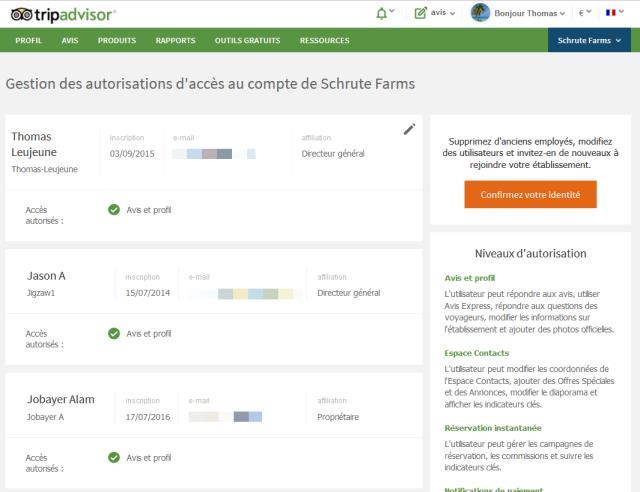Click the date 17/07/2016
Image resolution: width=640 pixels, height=492 pixels.
(148, 417)
